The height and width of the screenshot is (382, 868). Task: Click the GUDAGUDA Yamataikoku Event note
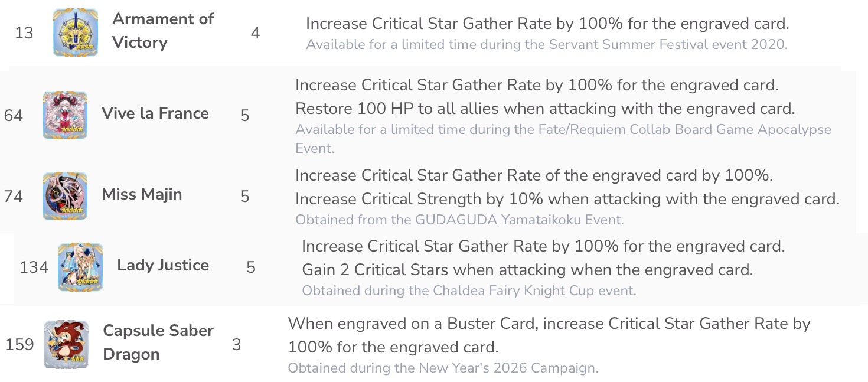(459, 220)
